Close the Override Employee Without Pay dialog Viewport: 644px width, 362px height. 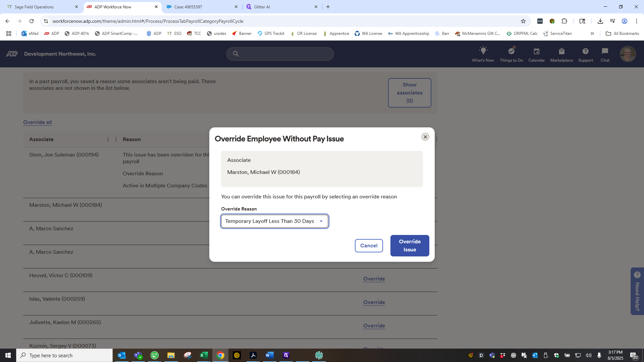(425, 137)
